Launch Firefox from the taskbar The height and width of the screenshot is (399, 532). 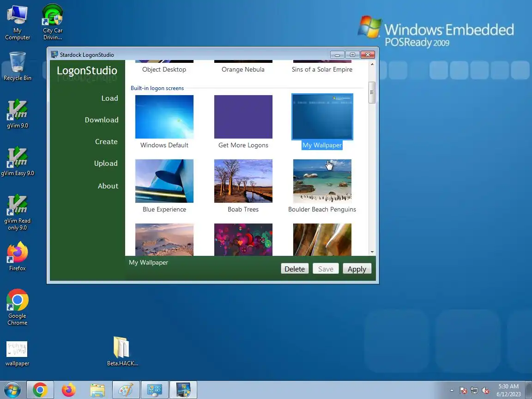pos(68,390)
